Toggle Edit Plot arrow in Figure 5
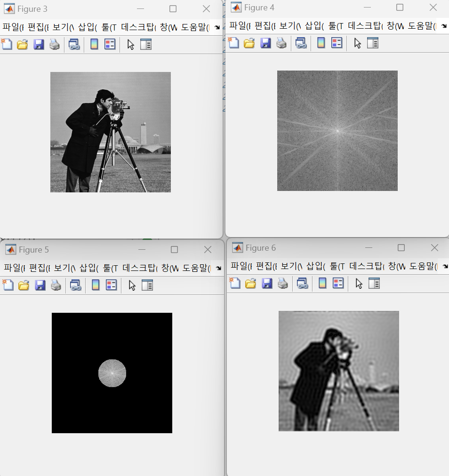The image size is (449, 476). click(132, 285)
